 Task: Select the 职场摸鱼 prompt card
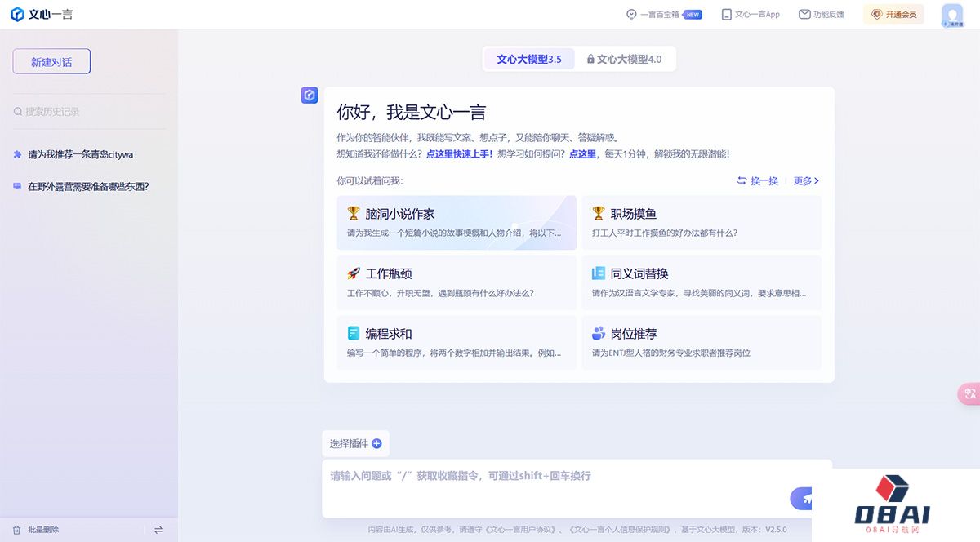tap(702, 222)
